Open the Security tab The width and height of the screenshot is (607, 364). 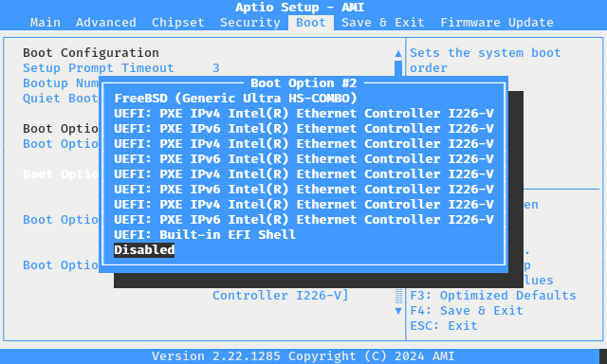[250, 23]
